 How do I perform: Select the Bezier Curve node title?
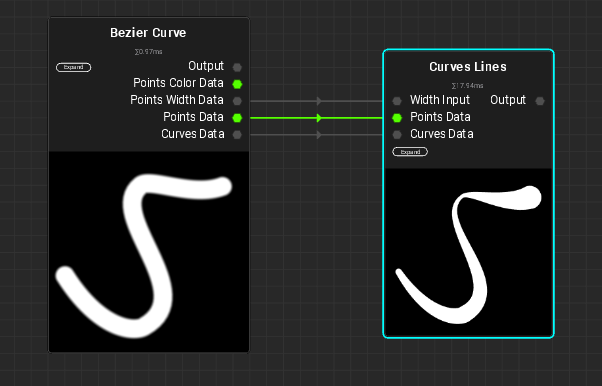point(148,33)
